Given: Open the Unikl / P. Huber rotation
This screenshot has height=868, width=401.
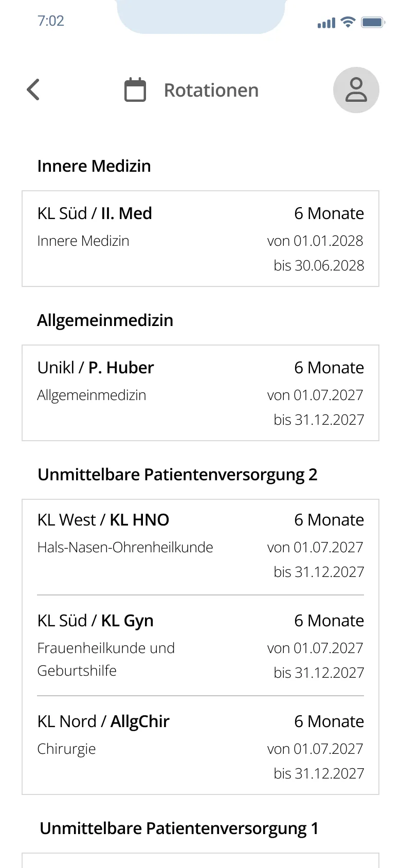Looking at the screenshot, I should click(x=200, y=393).
